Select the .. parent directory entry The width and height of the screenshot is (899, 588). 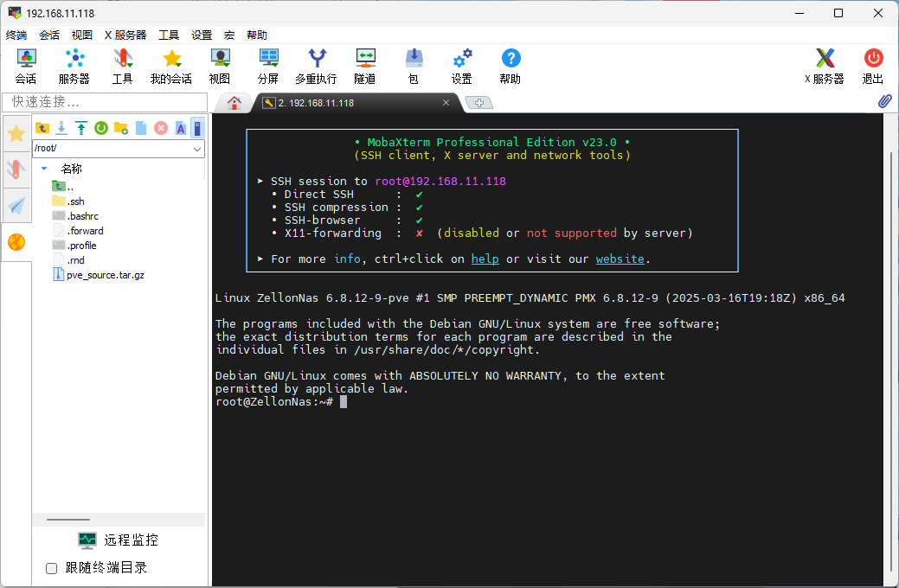[x=63, y=186]
